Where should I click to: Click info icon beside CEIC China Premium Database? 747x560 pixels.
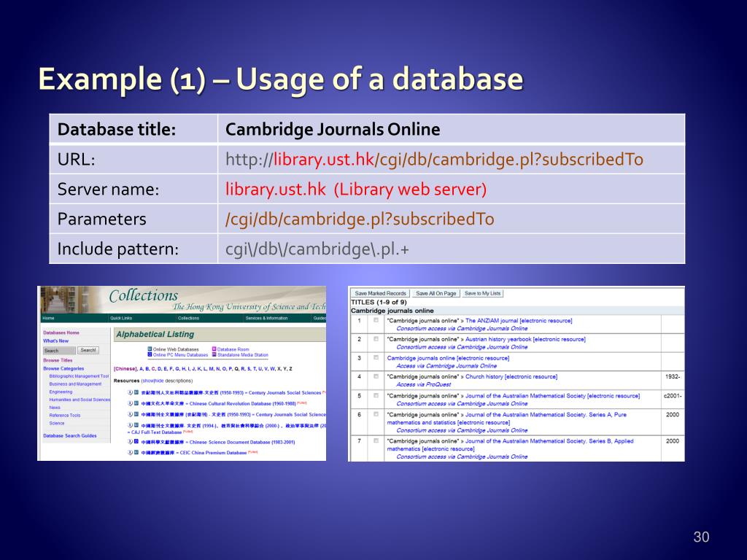[130, 452]
